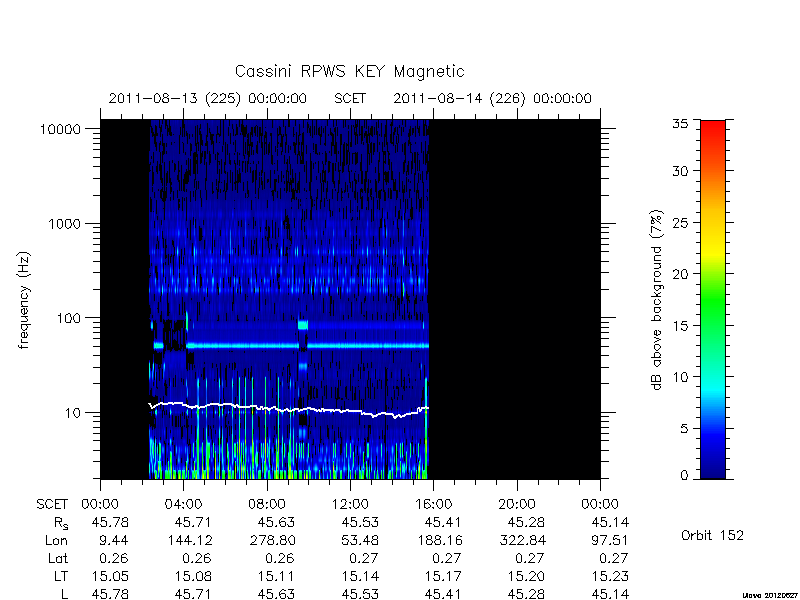Select the start date "2011-08-13 (225) 00:00:00"

[x=207, y=98]
